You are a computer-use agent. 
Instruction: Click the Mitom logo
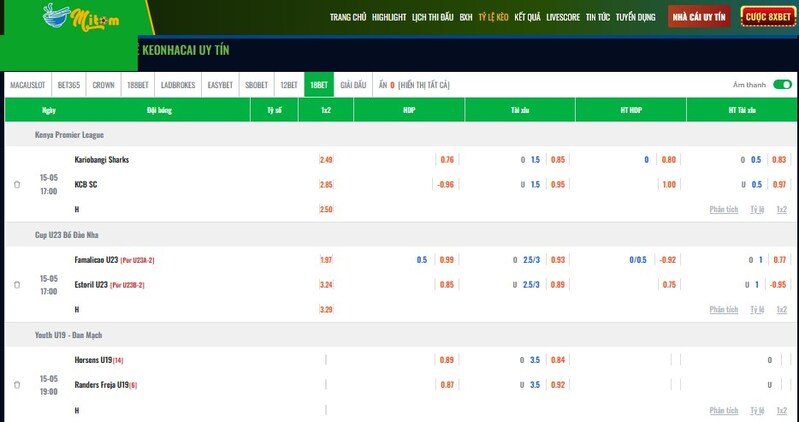(x=81, y=17)
